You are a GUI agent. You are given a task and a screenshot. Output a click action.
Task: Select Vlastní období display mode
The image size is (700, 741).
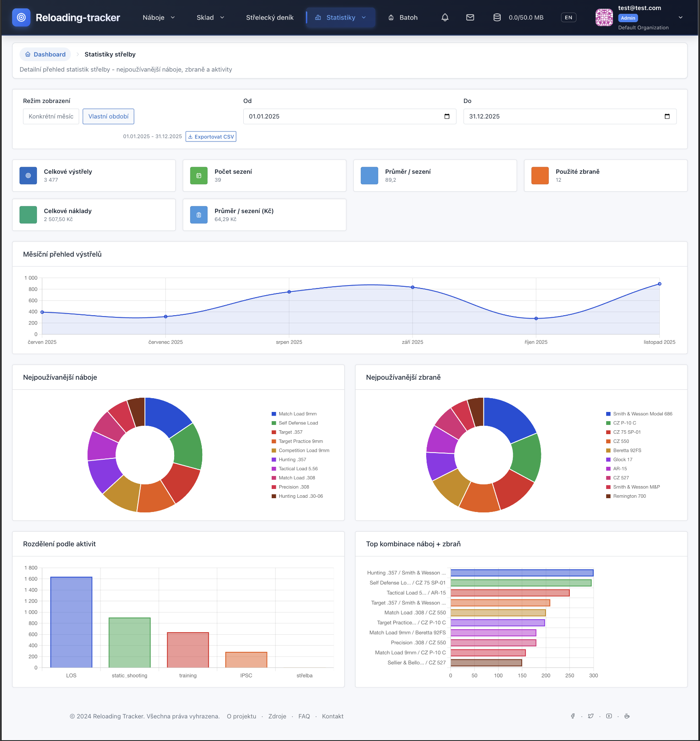coord(108,116)
